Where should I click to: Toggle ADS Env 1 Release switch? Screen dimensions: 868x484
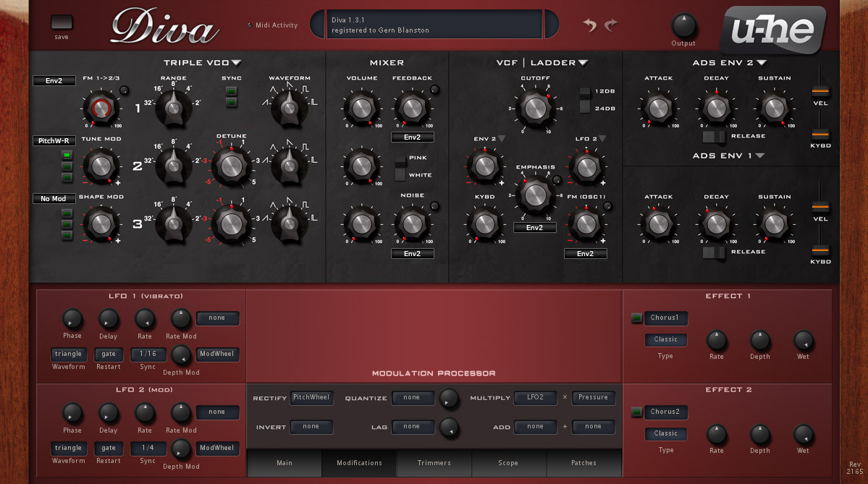click(714, 252)
